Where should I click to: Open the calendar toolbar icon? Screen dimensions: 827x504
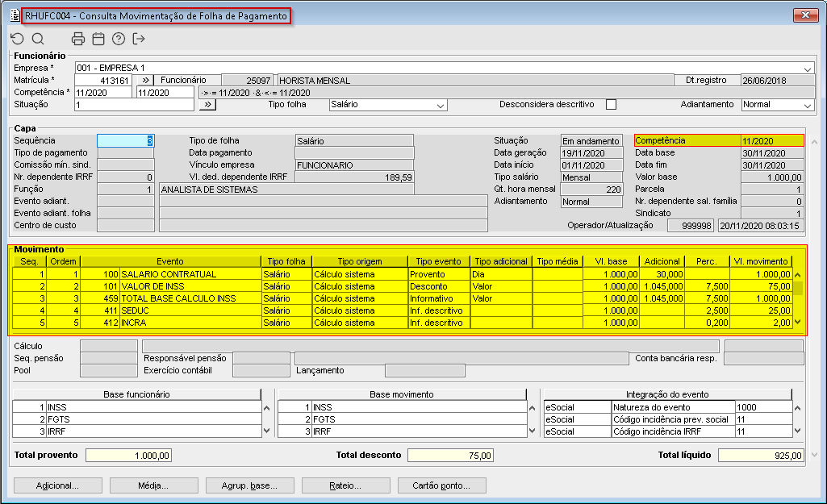[98, 39]
